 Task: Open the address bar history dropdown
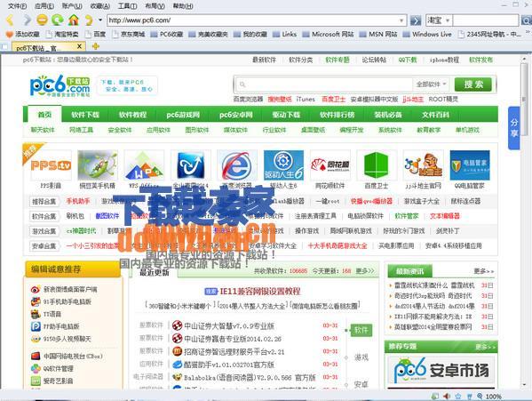click(x=401, y=20)
